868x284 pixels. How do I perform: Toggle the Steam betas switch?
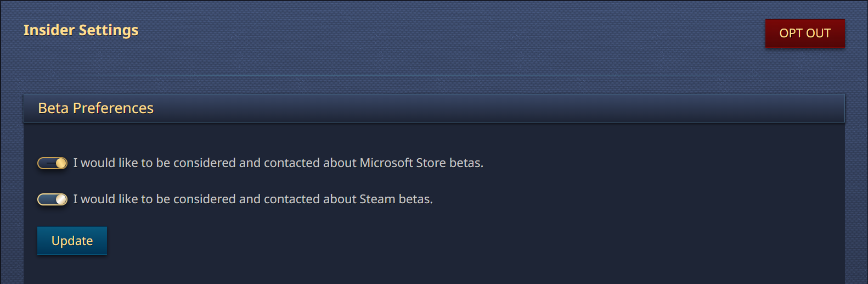[52, 199]
